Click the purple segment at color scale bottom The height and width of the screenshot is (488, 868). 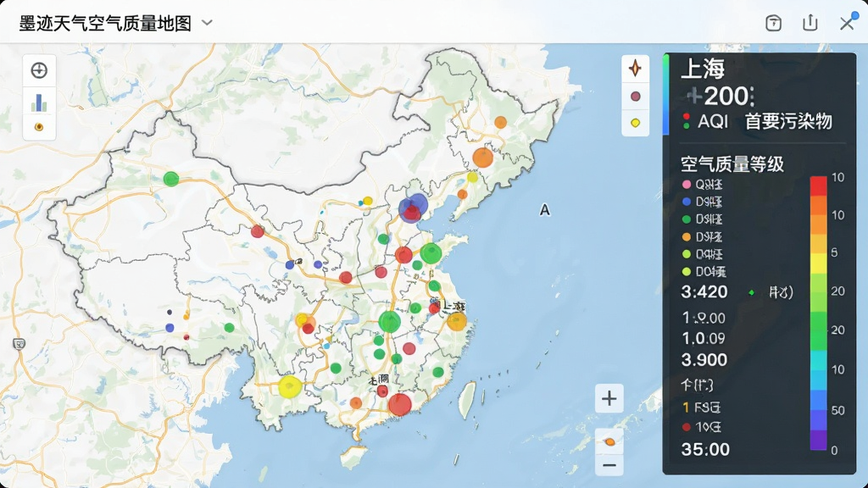(818, 439)
